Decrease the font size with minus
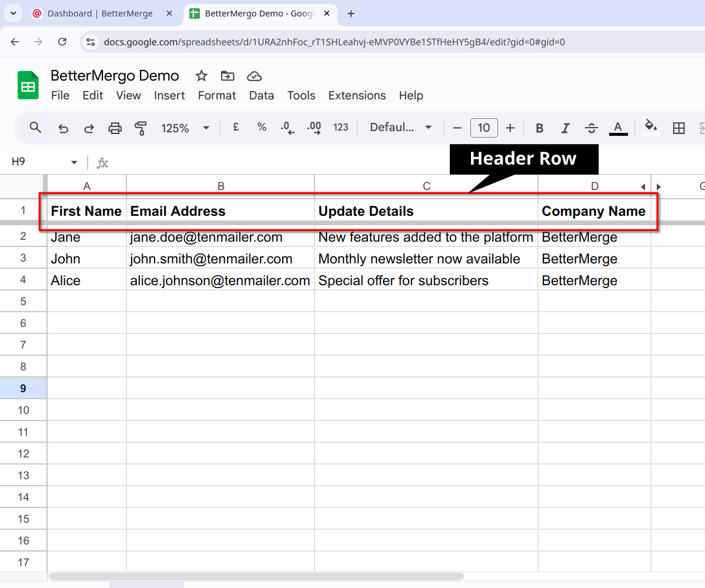Viewport: 705px width, 588px height. coord(457,128)
